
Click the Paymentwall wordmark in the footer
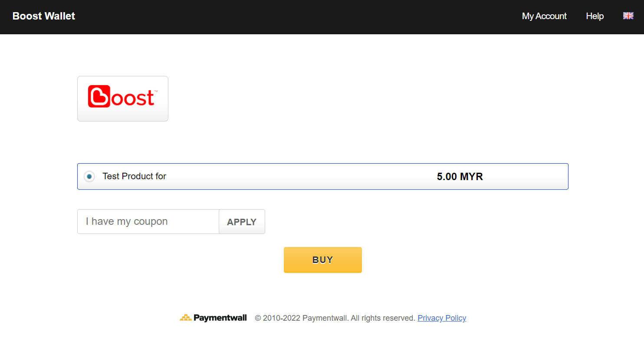220,318
